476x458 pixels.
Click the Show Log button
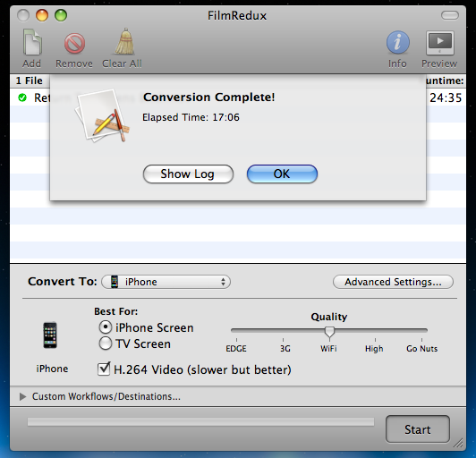click(x=188, y=174)
